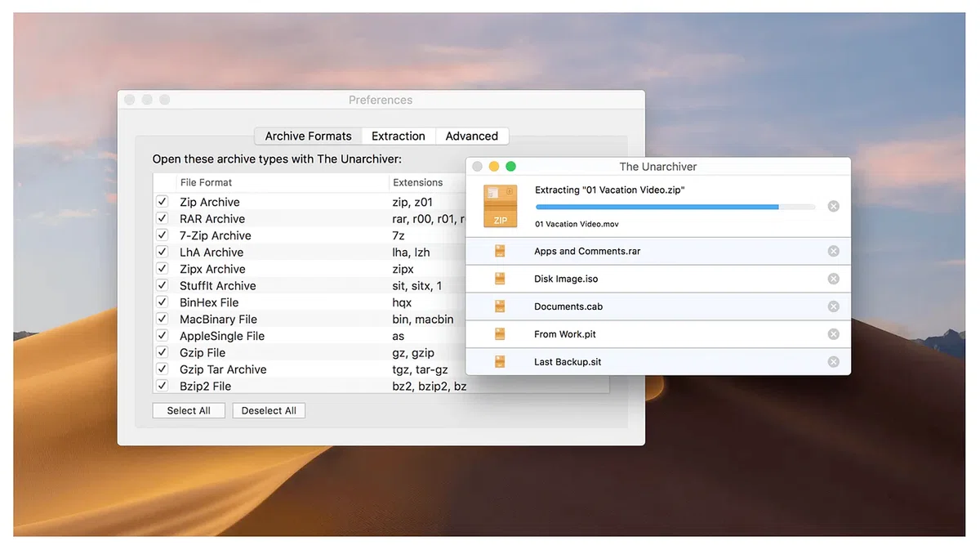Select the Gzip Tar Archive row label
The width and height of the screenshot is (980, 550).
[x=223, y=369]
